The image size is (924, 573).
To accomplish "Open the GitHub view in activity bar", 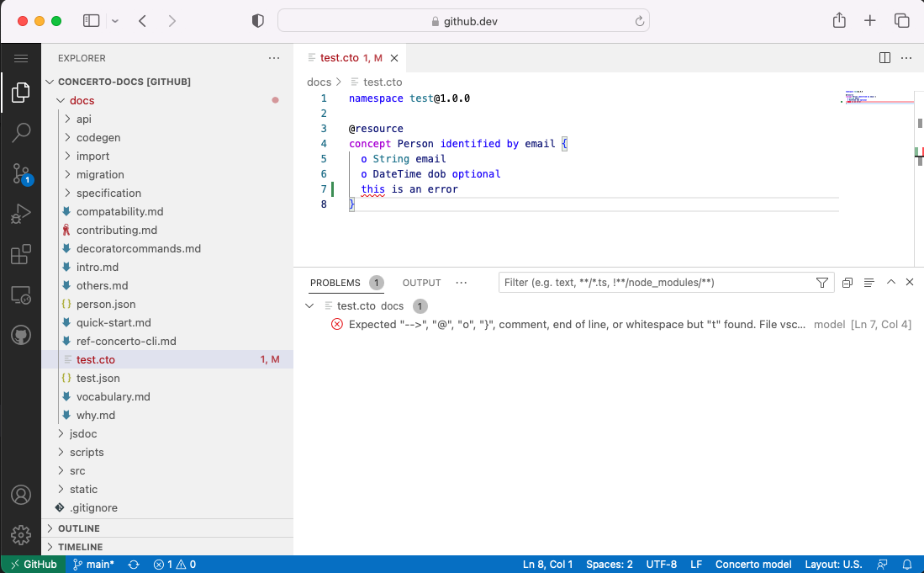I will pos(21,334).
